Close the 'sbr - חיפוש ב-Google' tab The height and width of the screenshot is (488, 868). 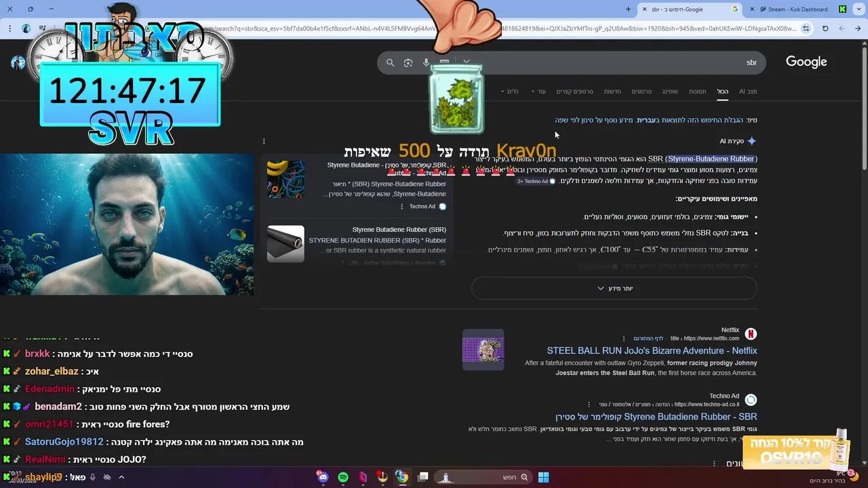pyautogui.click(x=645, y=9)
